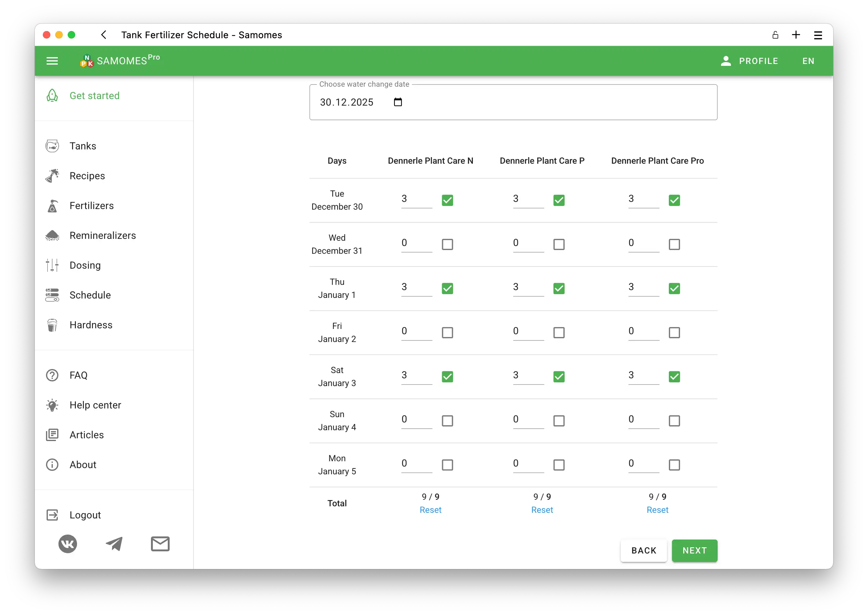Open the calendar date picker icon

398,102
